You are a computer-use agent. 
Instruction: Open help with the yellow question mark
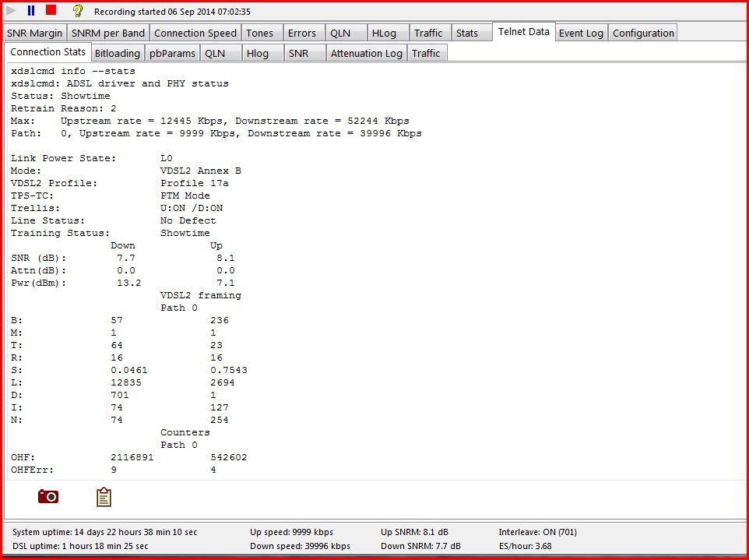tap(78, 10)
